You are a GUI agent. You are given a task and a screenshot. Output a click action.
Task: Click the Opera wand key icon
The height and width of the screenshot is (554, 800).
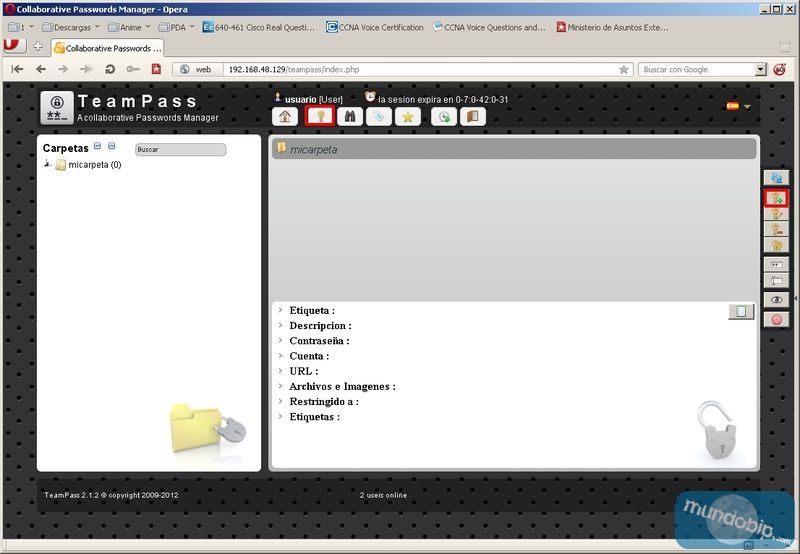coord(133,69)
